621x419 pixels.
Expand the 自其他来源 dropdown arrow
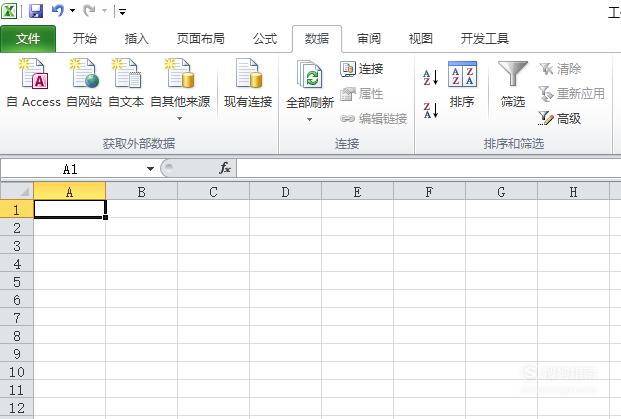(x=179, y=118)
